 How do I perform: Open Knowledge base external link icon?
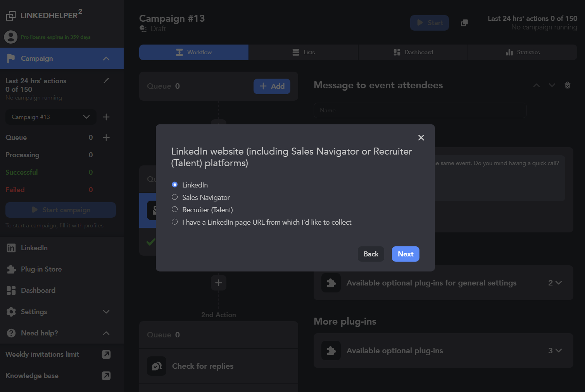[x=106, y=376]
